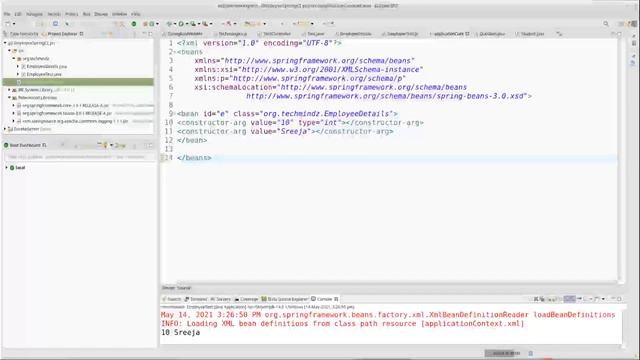Open the File menu
Image resolution: width=640 pixels, height=360 pixels.
coord(7,14)
